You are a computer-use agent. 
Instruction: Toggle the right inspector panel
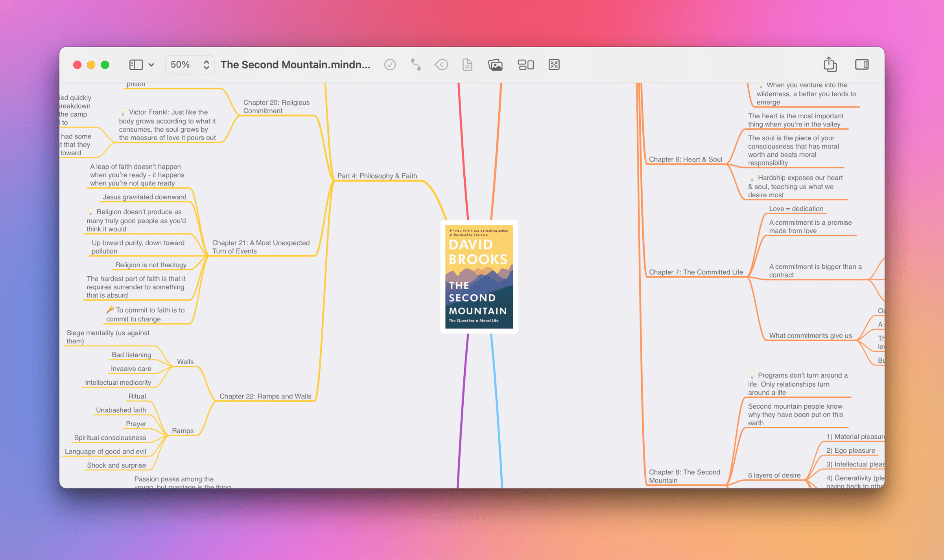(862, 64)
